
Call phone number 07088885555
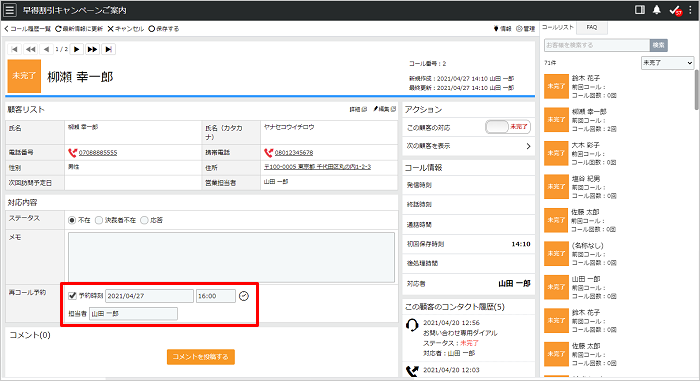point(98,153)
